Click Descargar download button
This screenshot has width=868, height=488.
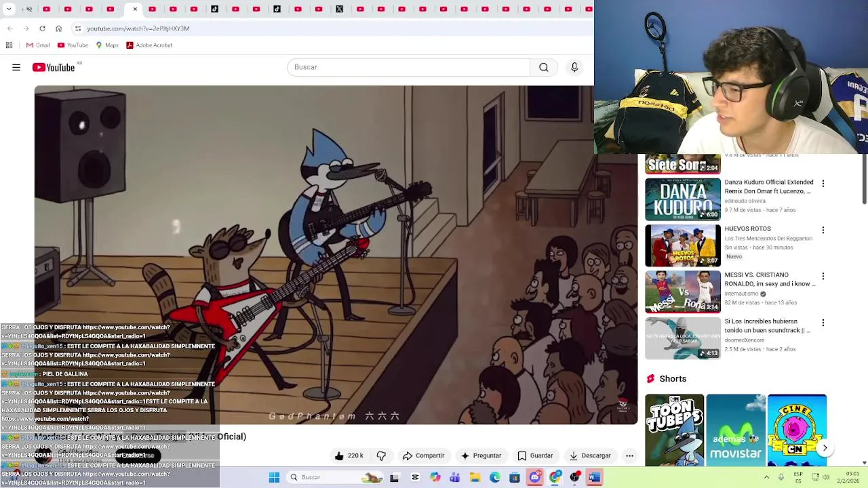pyautogui.click(x=590, y=455)
